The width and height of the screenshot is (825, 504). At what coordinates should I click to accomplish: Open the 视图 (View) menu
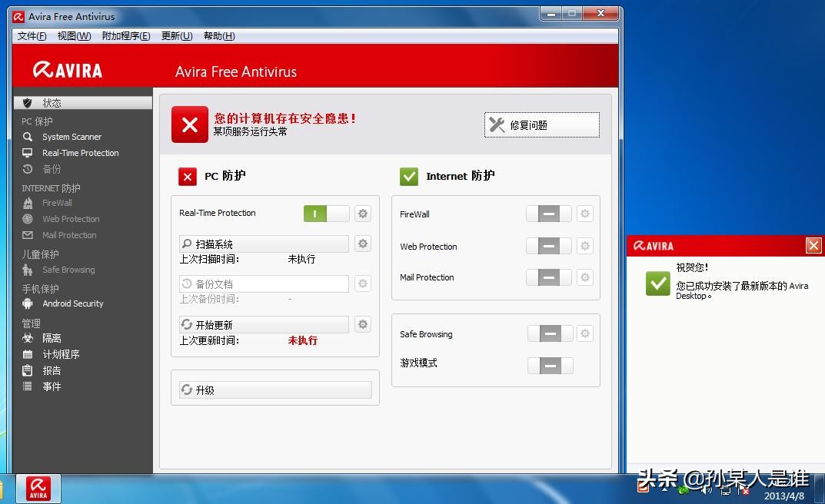coord(73,35)
